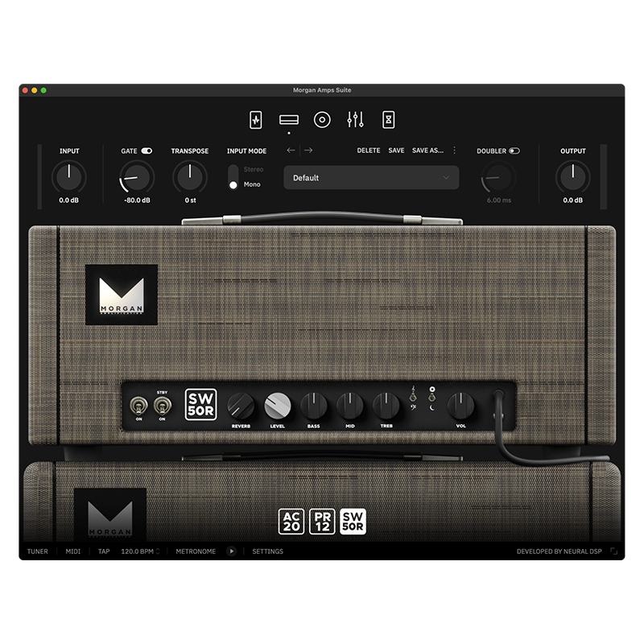644x644 pixels.
Task: Open the Default preset dropdown
Action: [x=371, y=178]
